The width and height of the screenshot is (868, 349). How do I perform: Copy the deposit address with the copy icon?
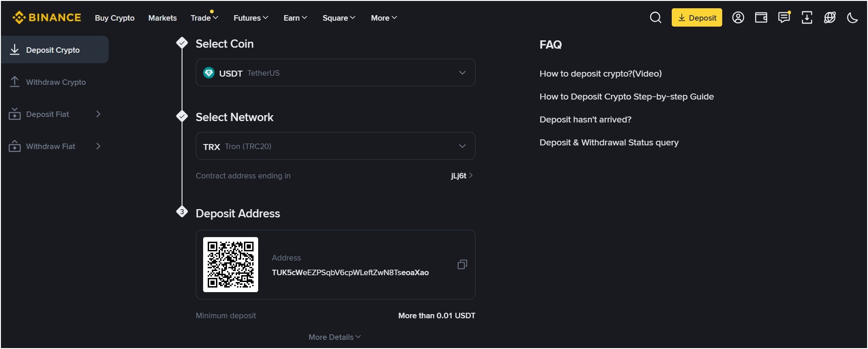[462, 265]
